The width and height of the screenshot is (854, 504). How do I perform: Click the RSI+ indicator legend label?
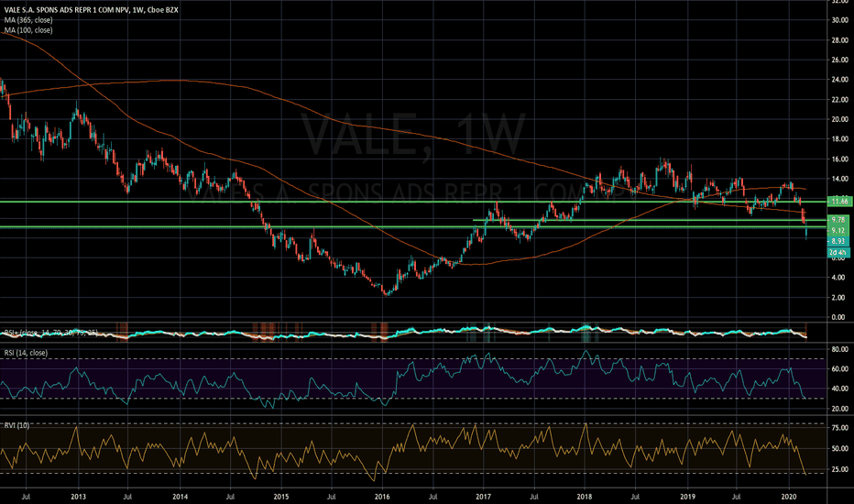click(x=50, y=332)
